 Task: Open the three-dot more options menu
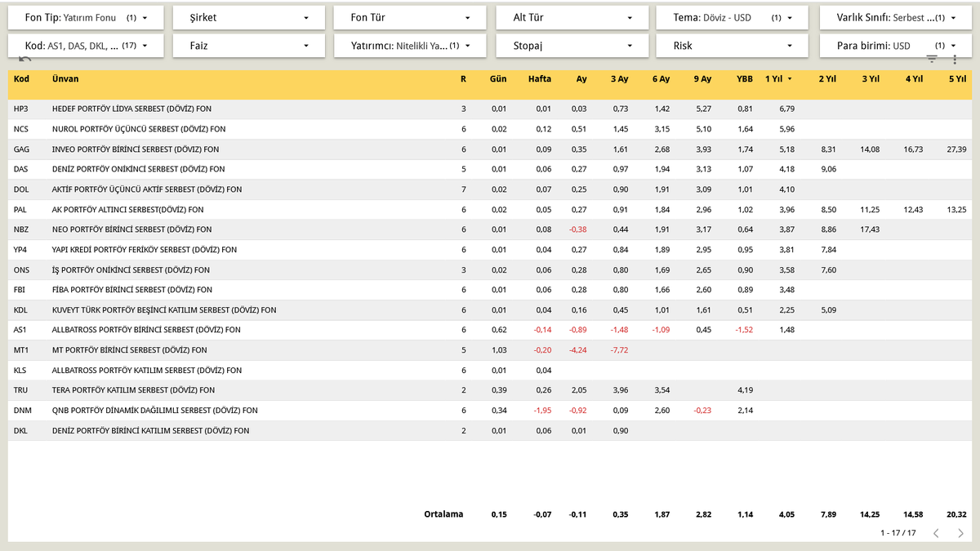tap(954, 59)
